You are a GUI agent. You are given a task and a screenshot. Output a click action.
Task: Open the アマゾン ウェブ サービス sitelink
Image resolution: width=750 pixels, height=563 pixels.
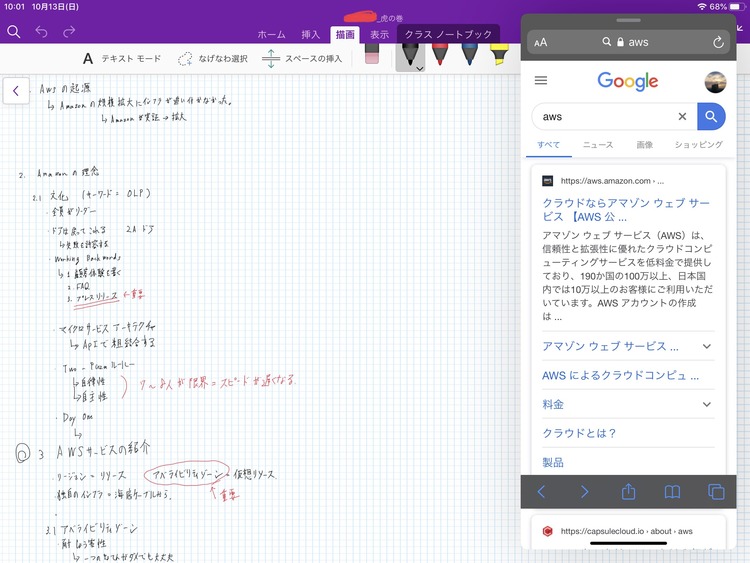pyautogui.click(x=610, y=346)
